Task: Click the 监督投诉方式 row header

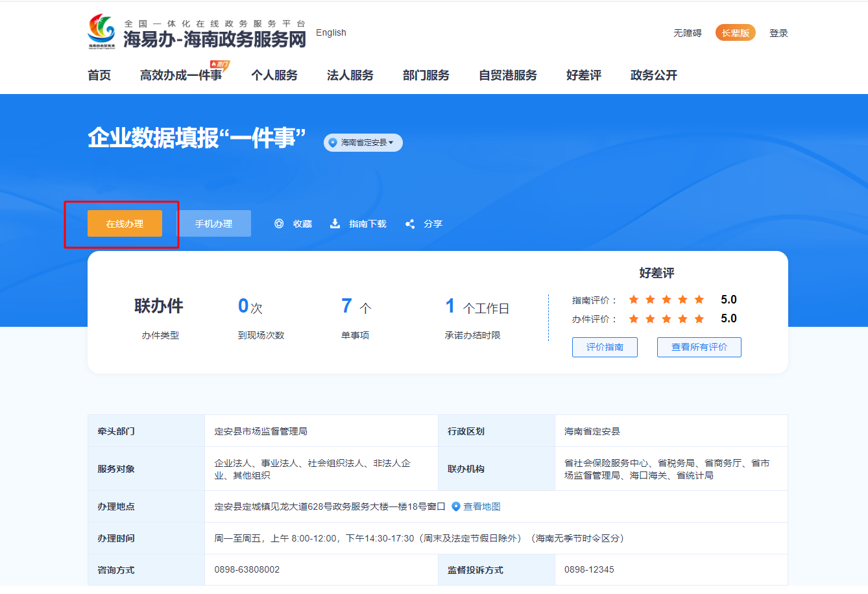Action: [476, 570]
